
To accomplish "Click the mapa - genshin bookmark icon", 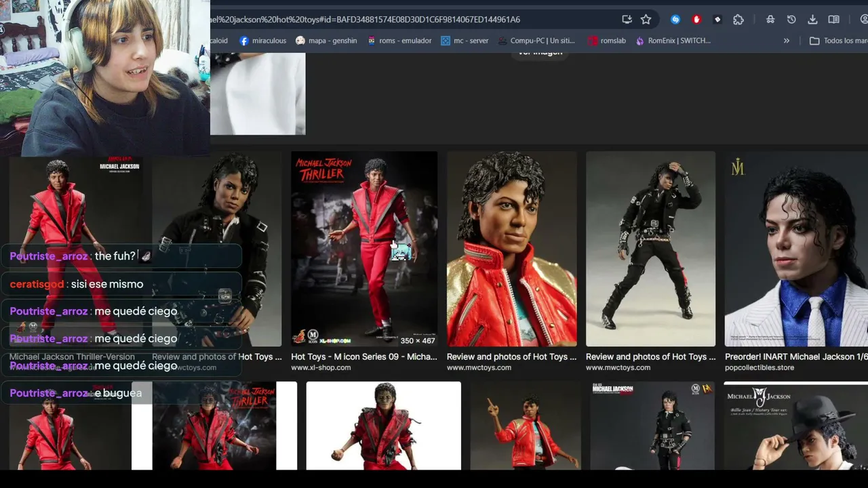I will pyautogui.click(x=300, y=41).
